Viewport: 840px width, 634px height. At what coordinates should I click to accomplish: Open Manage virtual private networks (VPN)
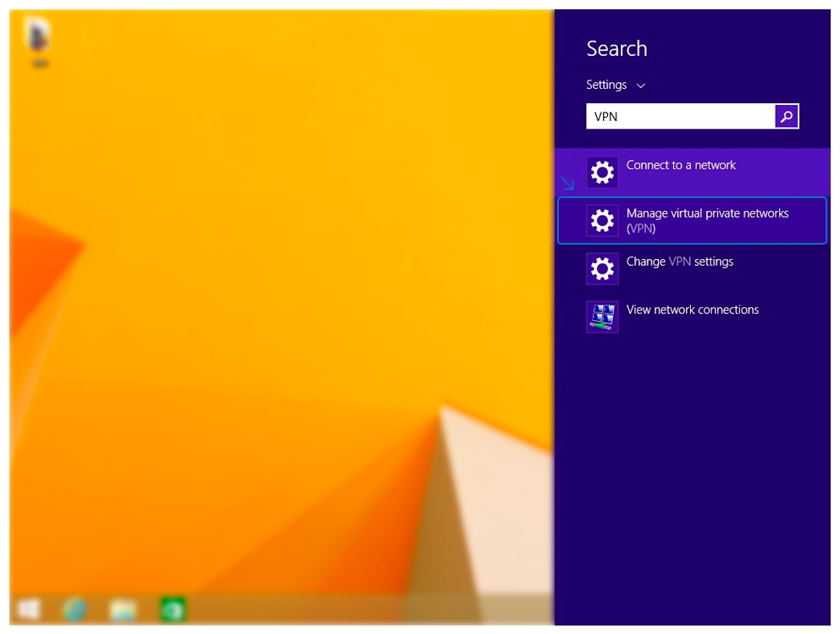tap(692, 221)
